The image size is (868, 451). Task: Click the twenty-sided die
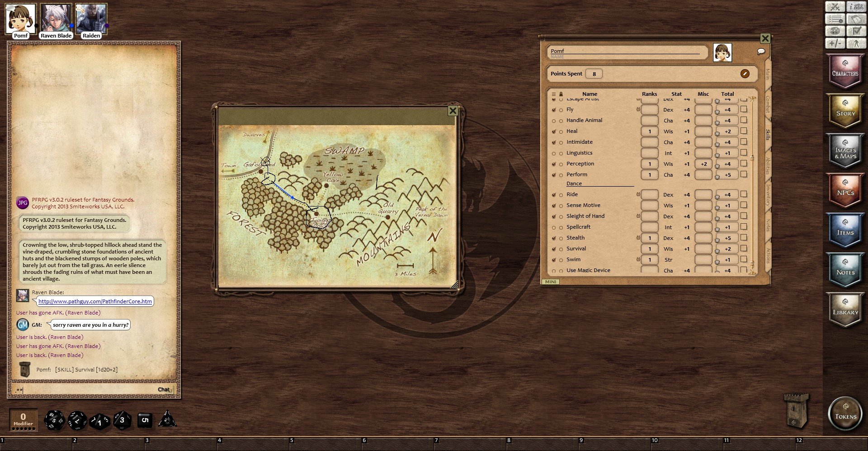[x=54, y=420]
